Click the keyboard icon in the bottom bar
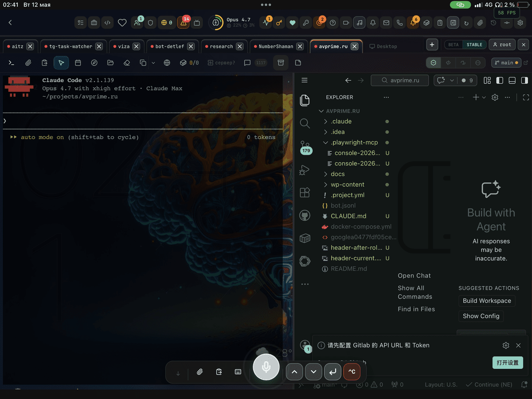 click(238, 372)
